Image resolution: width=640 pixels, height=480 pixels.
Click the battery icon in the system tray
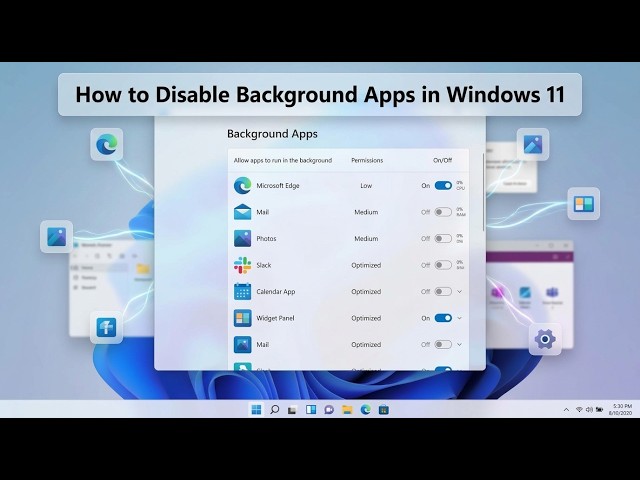[x=599, y=409]
